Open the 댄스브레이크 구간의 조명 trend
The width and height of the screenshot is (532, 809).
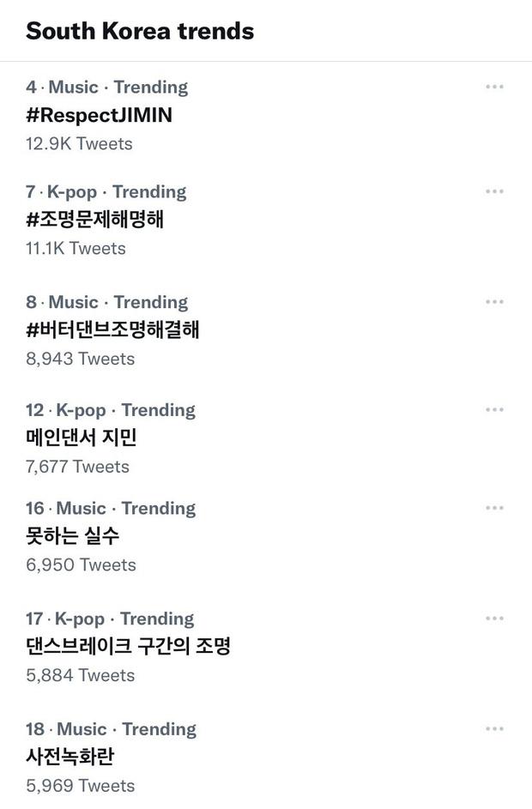(128, 646)
